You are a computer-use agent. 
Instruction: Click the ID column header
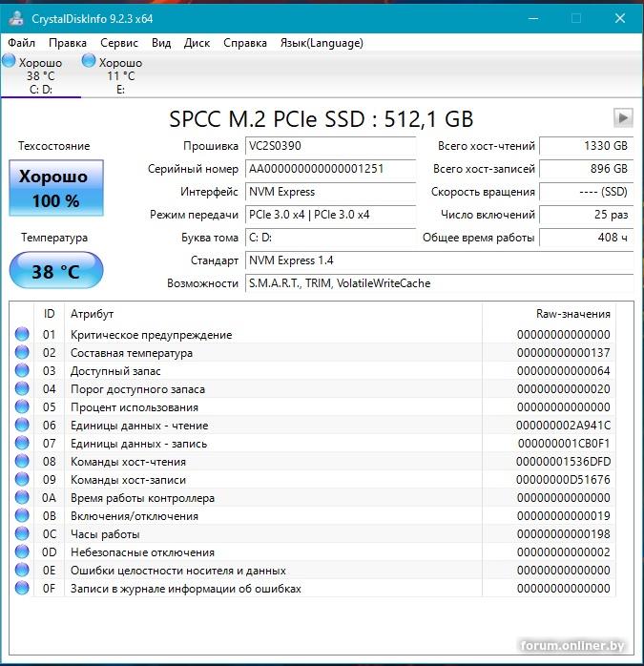(49, 314)
